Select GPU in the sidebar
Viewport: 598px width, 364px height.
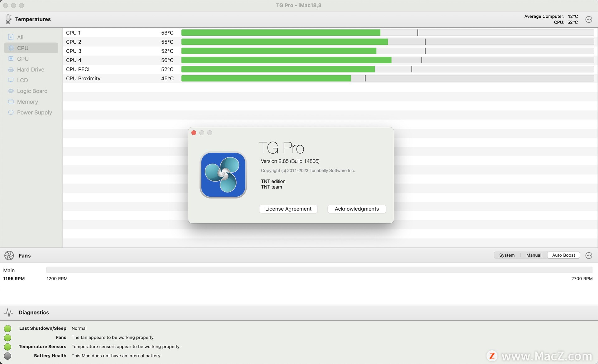pyautogui.click(x=31, y=59)
